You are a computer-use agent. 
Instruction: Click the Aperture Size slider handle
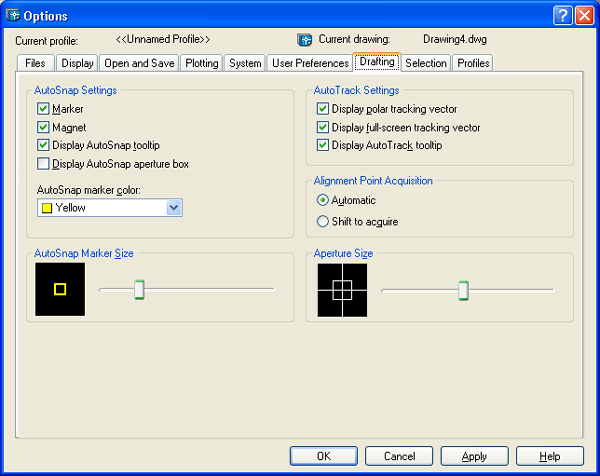(463, 290)
